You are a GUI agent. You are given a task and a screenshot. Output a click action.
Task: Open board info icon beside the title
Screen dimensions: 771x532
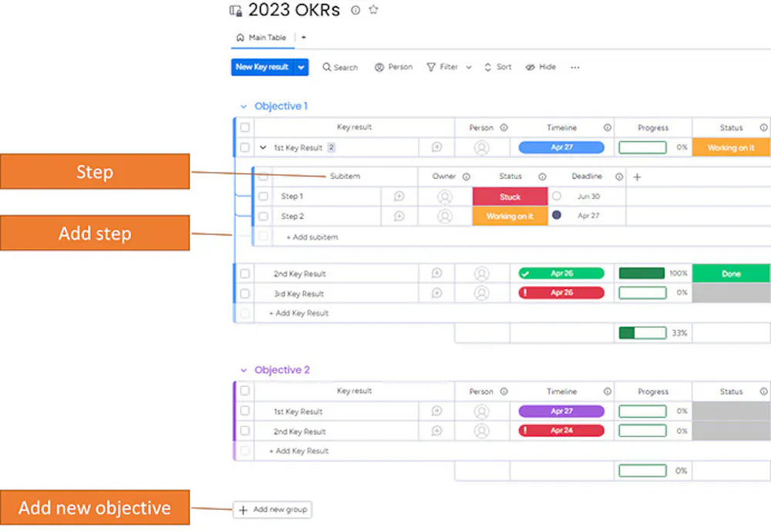point(355,10)
